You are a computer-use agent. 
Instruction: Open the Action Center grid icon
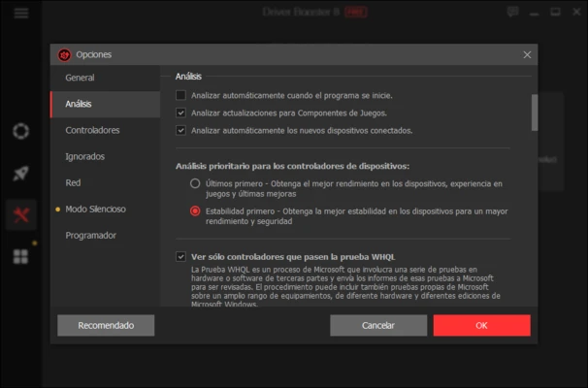click(20, 257)
